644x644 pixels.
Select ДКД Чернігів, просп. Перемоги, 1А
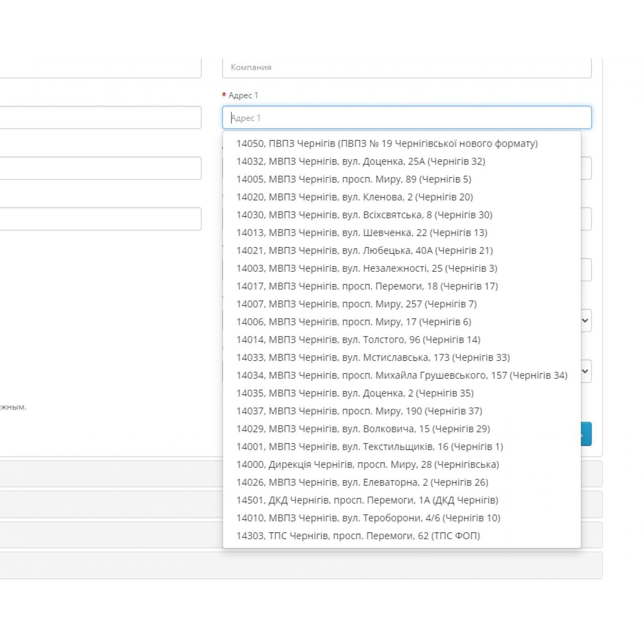pyautogui.click(x=367, y=500)
